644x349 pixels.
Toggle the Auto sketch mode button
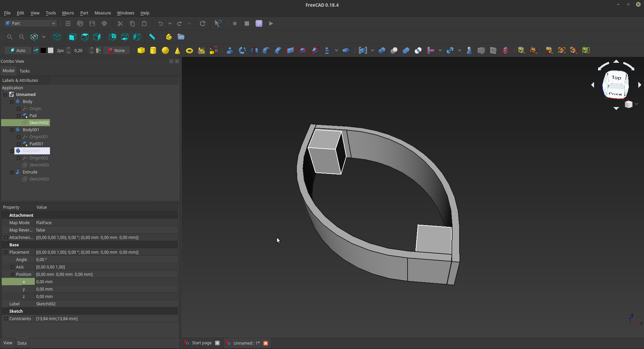(x=18, y=50)
